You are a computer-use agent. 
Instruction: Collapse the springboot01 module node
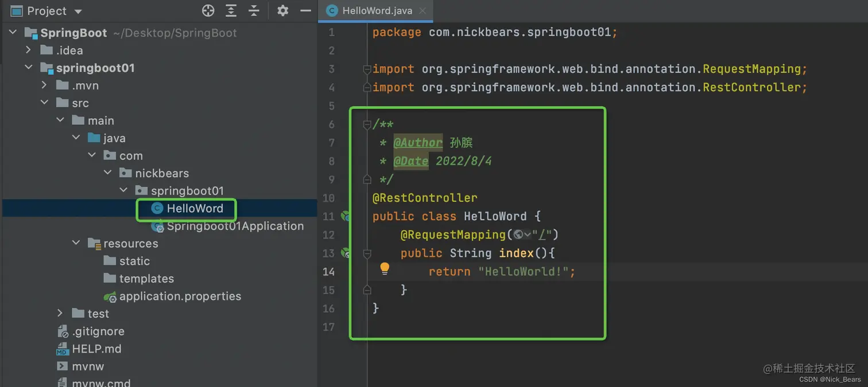[29, 68]
